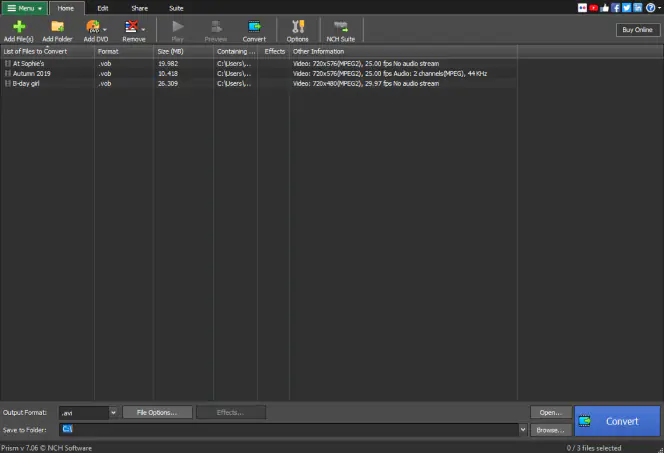Open the Add DVD dropdown arrow

click(105, 30)
